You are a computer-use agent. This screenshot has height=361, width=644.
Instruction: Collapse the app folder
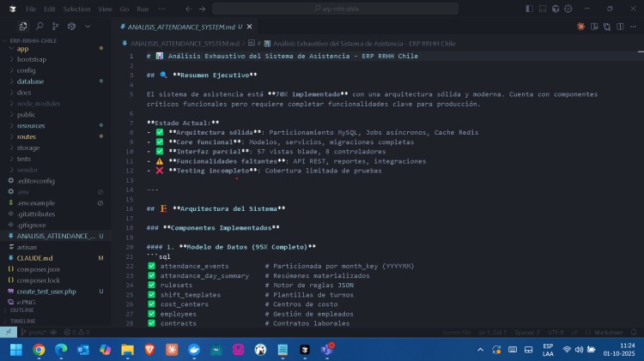pos(22,48)
